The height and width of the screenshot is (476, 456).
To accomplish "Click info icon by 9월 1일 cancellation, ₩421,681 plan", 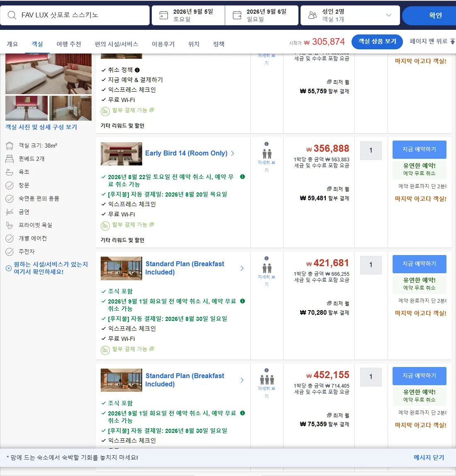I will point(242,301).
